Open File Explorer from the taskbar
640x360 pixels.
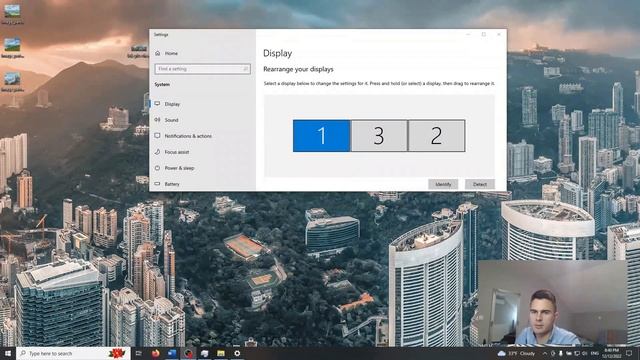pos(221,353)
